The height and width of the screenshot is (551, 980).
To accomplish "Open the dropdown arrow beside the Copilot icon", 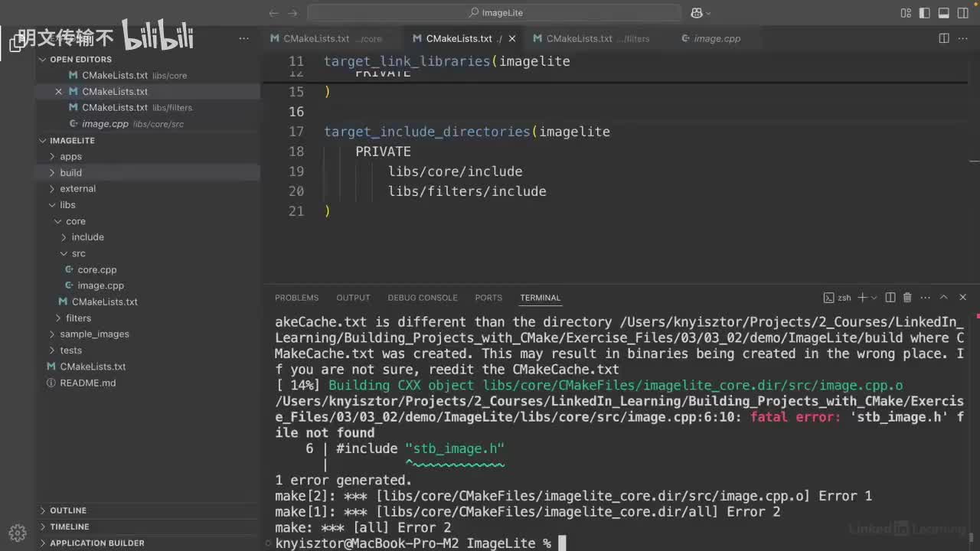I will pos(708,13).
